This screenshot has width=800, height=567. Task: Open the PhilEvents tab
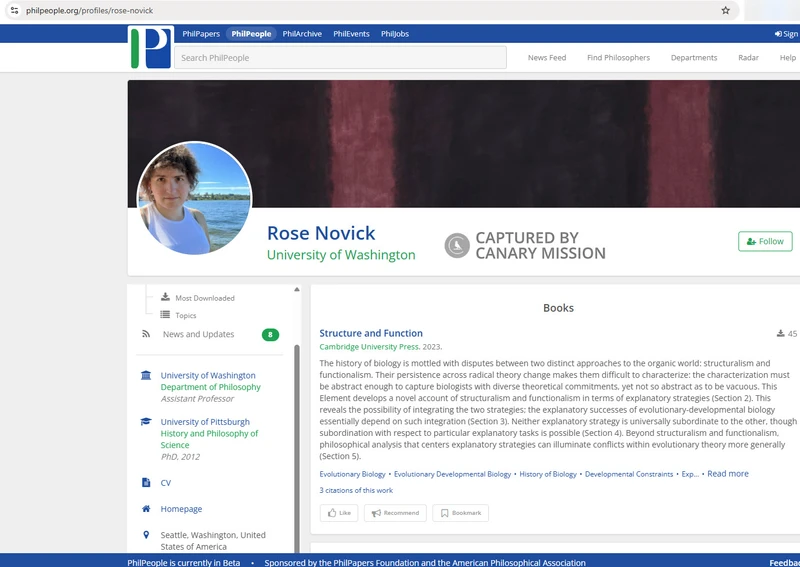[x=351, y=34]
